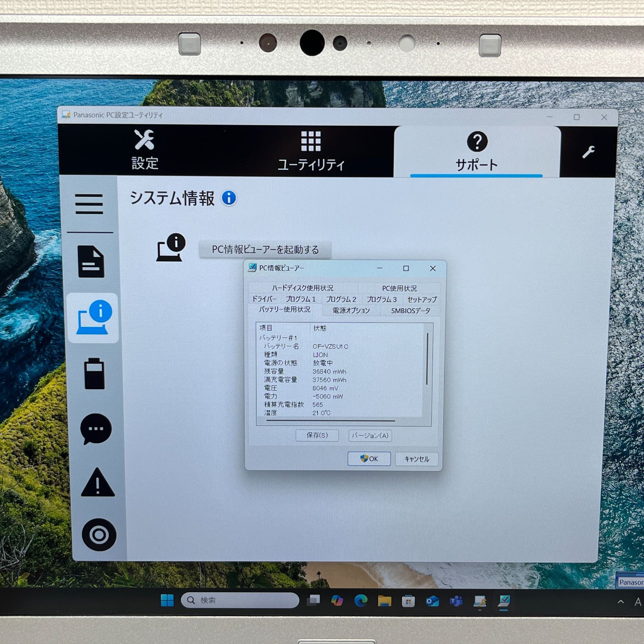Open PC情報ビューアー taskbar icon
The width and height of the screenshot is (644, 644).
tap(504, 601)
